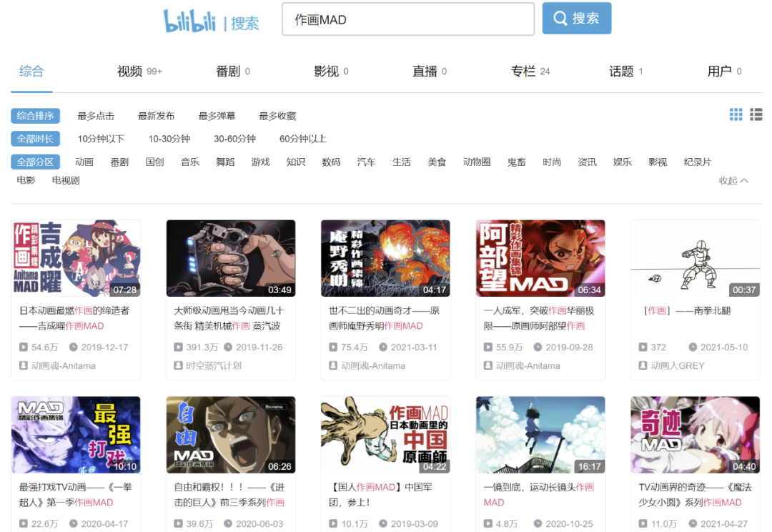Open the 00:37 sketch animation thumbnail
The height and width of the screenshot is (532, 772).
[696, 258]
